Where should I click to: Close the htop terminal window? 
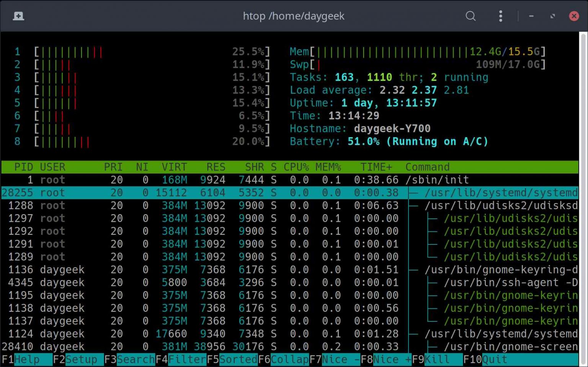pos(573,16)
